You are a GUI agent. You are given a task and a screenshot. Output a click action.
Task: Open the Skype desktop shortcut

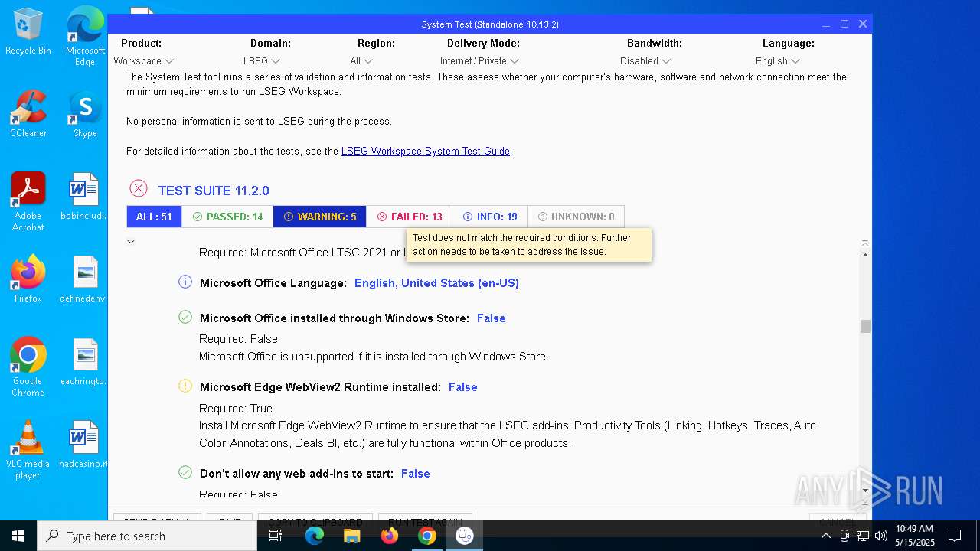click(85, 114)
